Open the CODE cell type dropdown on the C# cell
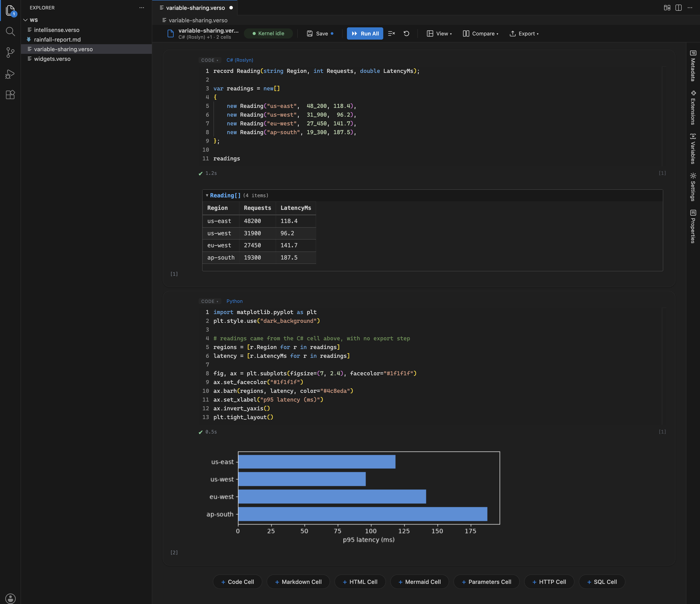The width and height of the screenshot is (700, 604). (x=210, y=60)
